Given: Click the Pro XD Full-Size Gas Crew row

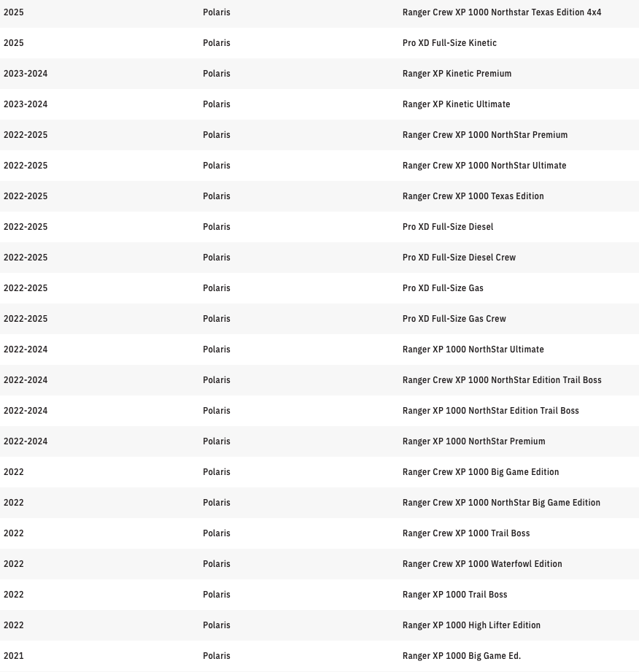Looking at the screenshot, I should click(x=454, y=319).
